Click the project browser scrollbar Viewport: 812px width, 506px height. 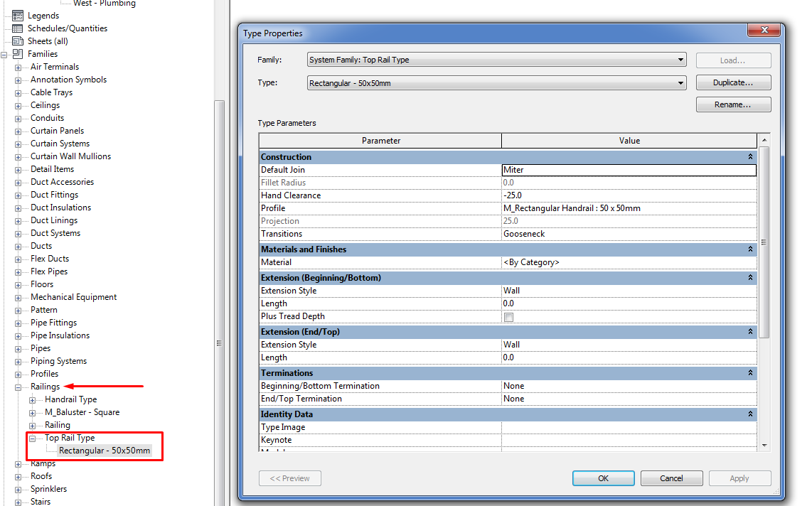click(x=219, y=303)
